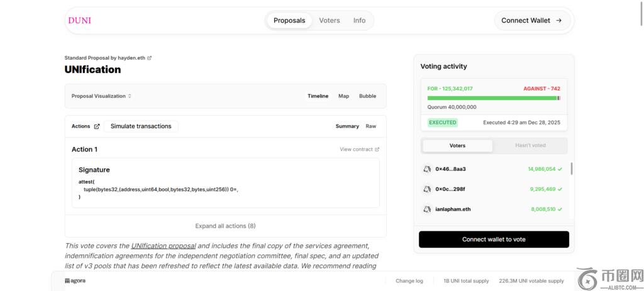
Task: Switch actions view to Raw
Action: pos(371,126)
